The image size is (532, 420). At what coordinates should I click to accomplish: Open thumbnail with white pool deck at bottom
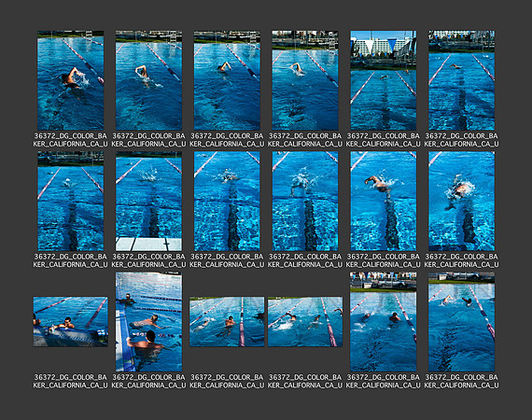pos(148,202)
